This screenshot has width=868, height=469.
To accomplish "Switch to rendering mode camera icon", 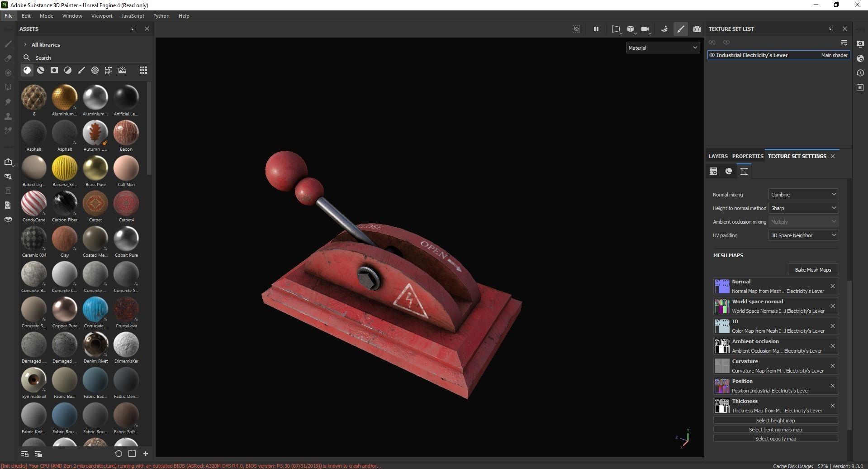I will tap(697, 29).
